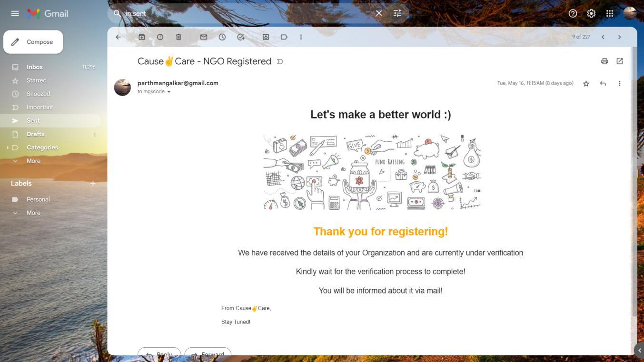Open the message More menu
The height and width of the screenshot is (362, 644).
coord(619,83)
